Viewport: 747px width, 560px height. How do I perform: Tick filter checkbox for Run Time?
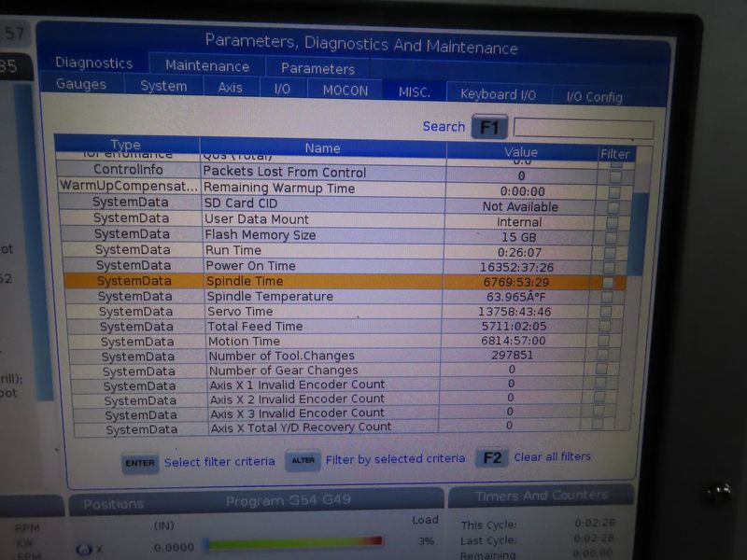[x=610, y=253]
